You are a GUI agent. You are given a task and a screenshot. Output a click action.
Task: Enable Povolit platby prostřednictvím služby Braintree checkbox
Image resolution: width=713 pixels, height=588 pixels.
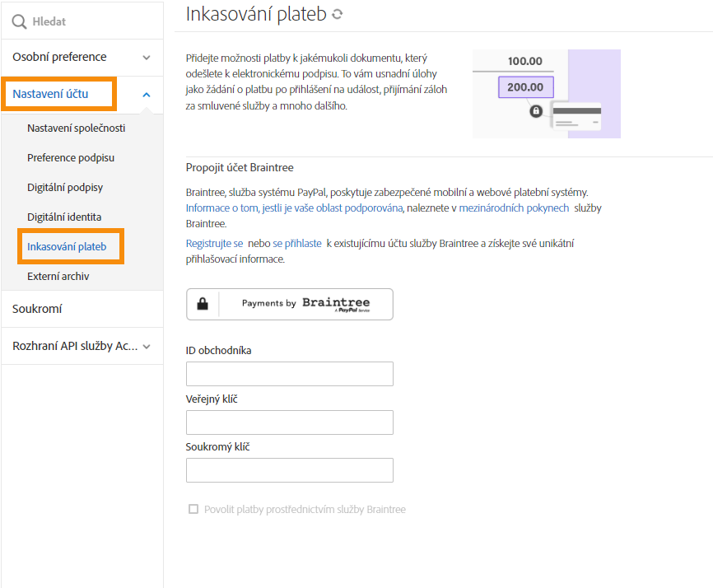pyautogui.click(x=193, y=510)
